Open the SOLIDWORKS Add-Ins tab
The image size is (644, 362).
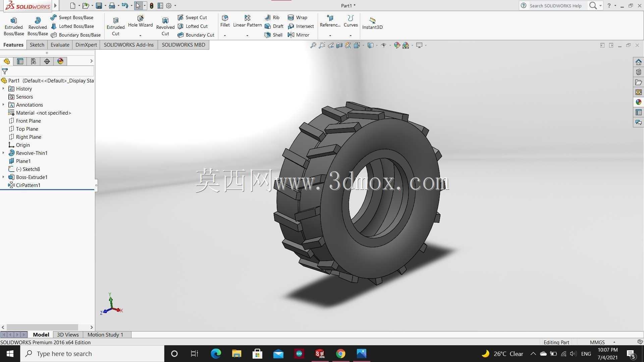pyautogui.click(x=129, y=45)
